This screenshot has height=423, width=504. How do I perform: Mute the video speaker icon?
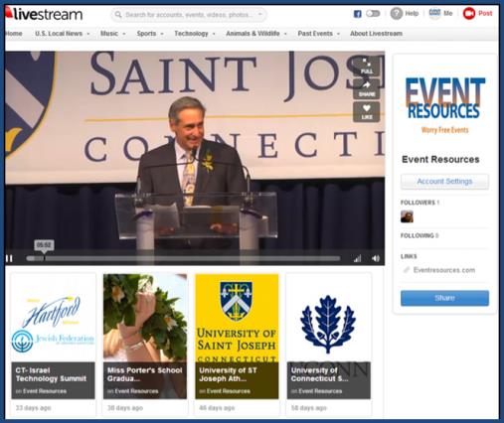click(x=376, y=258)
